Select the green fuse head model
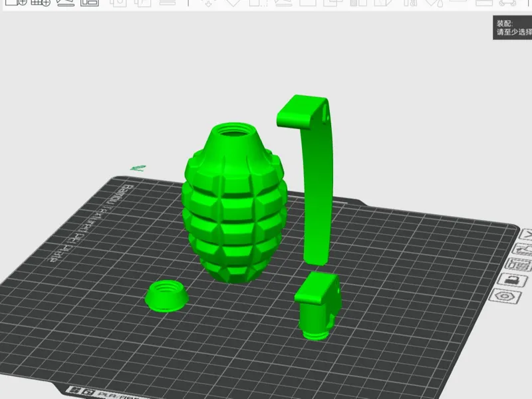This screenshot has height=399, width=532. (x=318, y=305)
